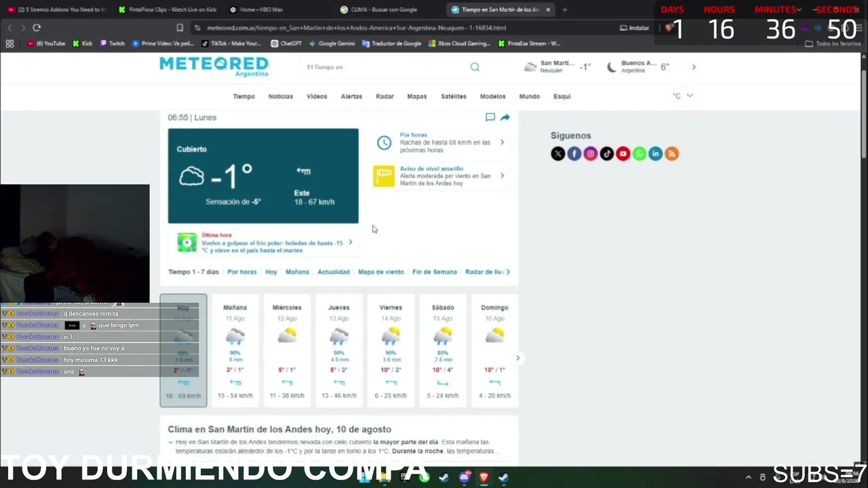The width and height of the screenshot is (868, 488).
Task: Open the Esquí menu item
Action: coord(562,96)
